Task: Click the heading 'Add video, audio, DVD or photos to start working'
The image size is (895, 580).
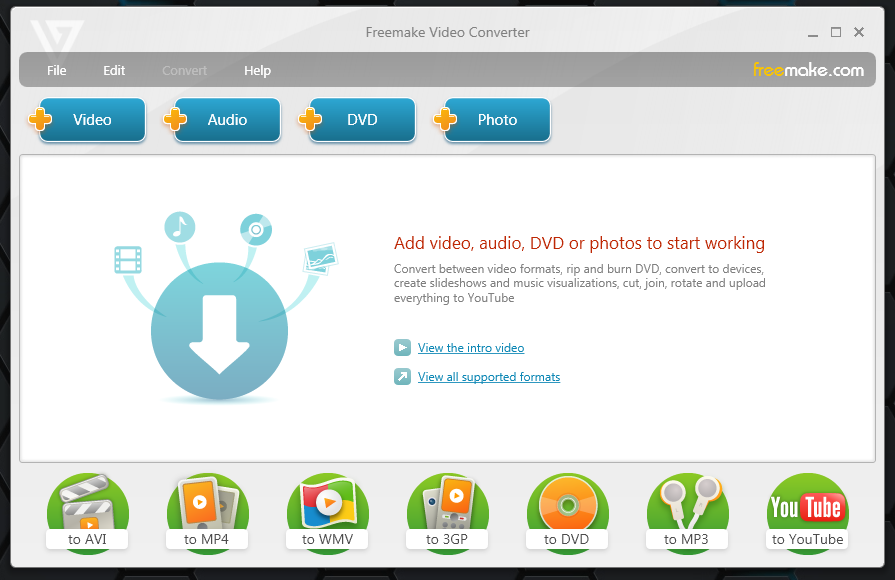Action: [579, 243]
